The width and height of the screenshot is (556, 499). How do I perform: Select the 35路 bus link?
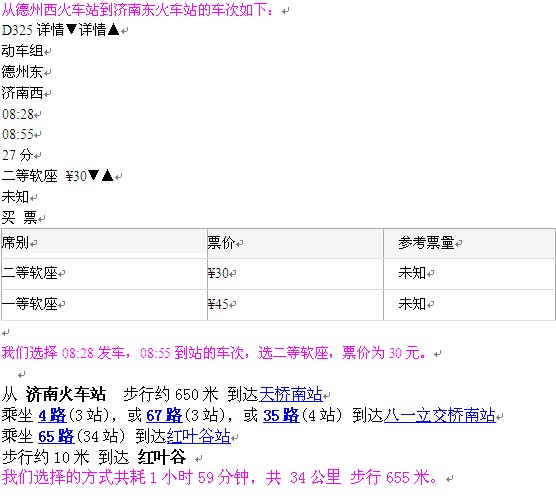tap(281, 415)
